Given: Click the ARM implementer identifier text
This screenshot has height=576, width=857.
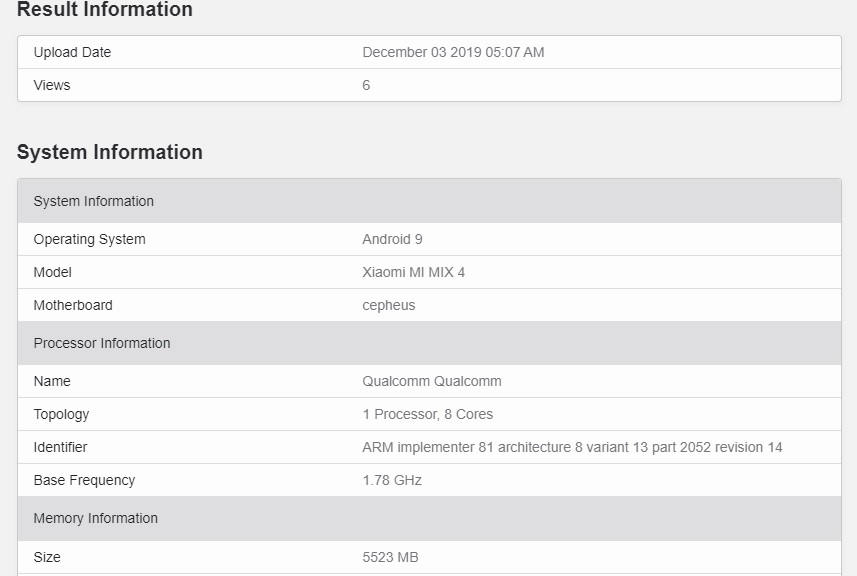Looking at the screenshot, I should (x=572, y=447).
